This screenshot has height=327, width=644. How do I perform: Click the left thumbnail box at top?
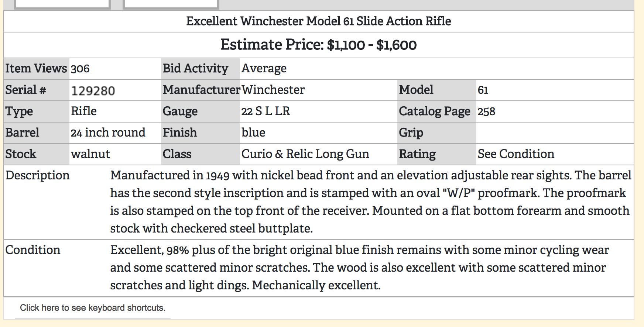pos(62,4)
